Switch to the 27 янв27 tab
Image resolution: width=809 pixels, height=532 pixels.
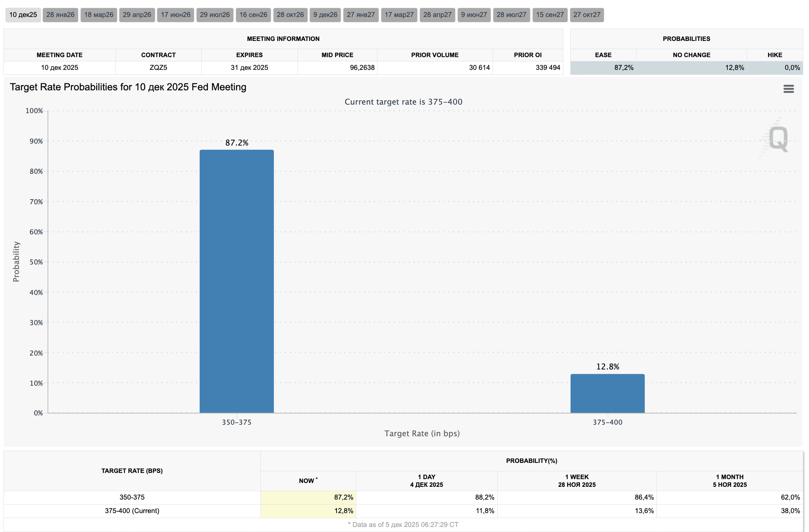(360, 15)
